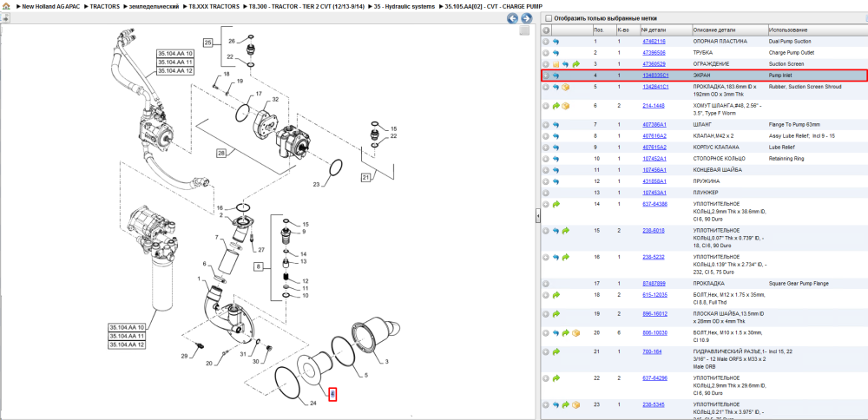This screenshot has width=868, height=420.
Task: Open part number link 407616A2
Action: pos(654,136)
